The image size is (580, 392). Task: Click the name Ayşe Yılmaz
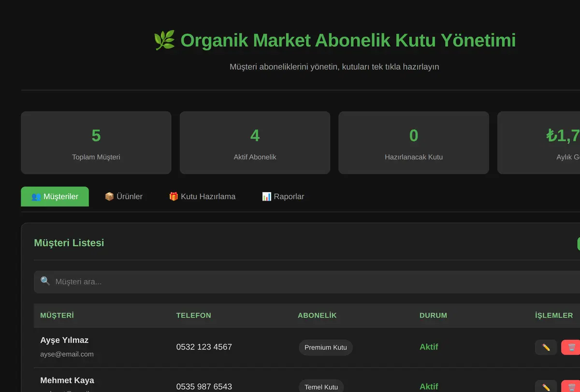pyautogui.click(x=64, y=340)
